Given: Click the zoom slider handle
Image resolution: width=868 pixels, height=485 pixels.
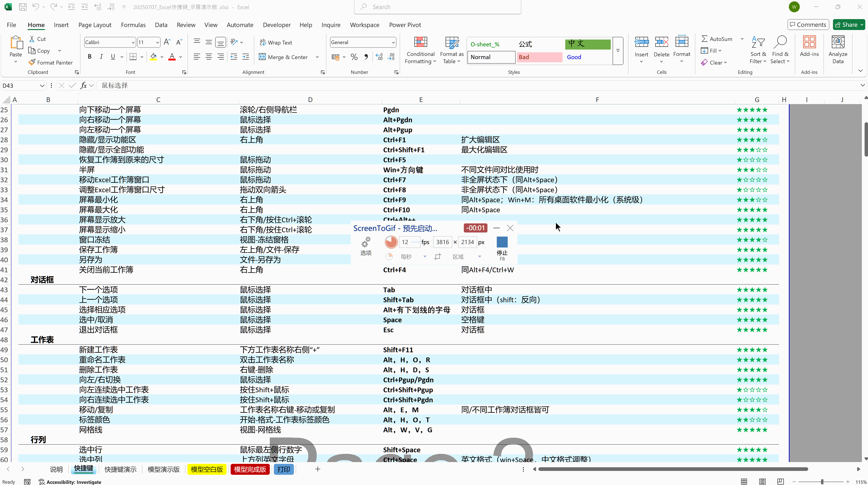Looking at the screenshot, I should 822,482.
